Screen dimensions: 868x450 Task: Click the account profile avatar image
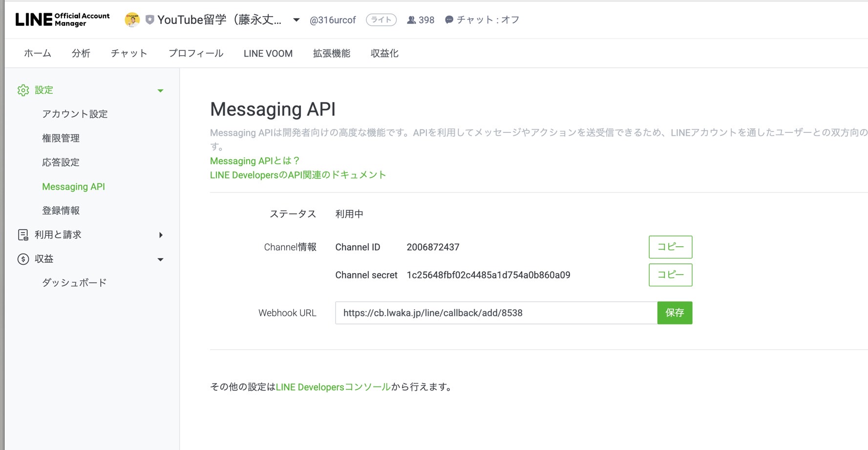tap(132, 20)
